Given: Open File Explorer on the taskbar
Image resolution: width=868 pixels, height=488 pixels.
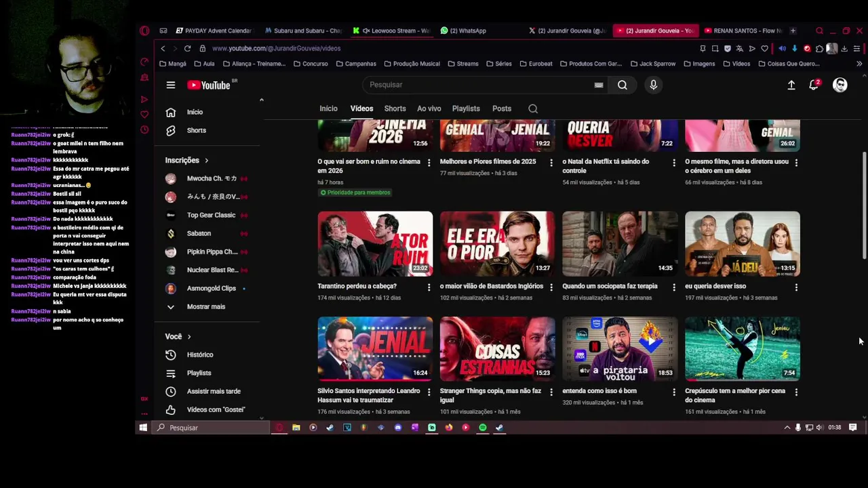Looking at the screenshot, I should [296, 428].
